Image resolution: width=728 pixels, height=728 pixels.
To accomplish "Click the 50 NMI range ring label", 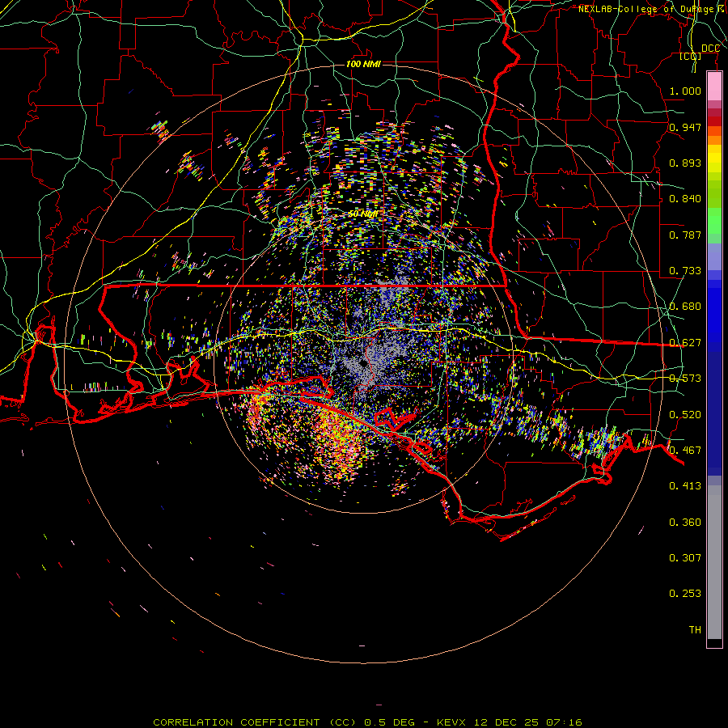I will [x=363, y=214].
